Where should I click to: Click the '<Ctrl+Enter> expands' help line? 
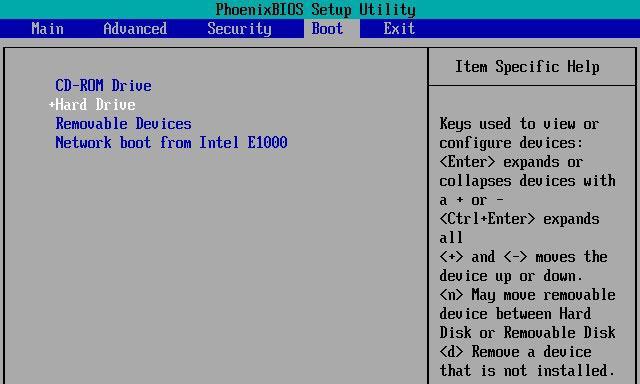519,219
